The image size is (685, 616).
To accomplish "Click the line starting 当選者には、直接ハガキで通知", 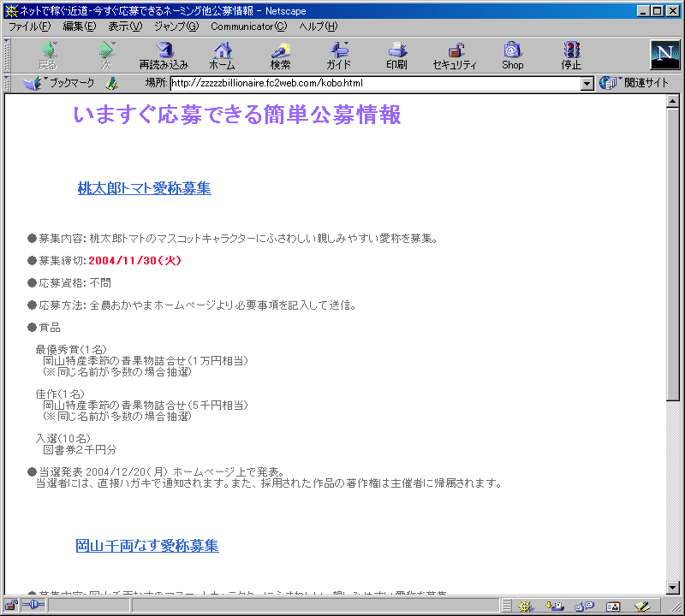I will tap(269, 483).
